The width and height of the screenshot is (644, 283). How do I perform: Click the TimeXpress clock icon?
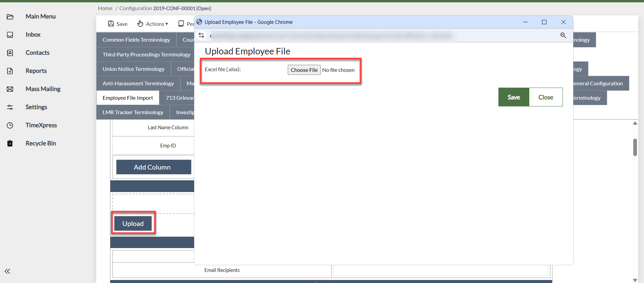pos(10,126)
